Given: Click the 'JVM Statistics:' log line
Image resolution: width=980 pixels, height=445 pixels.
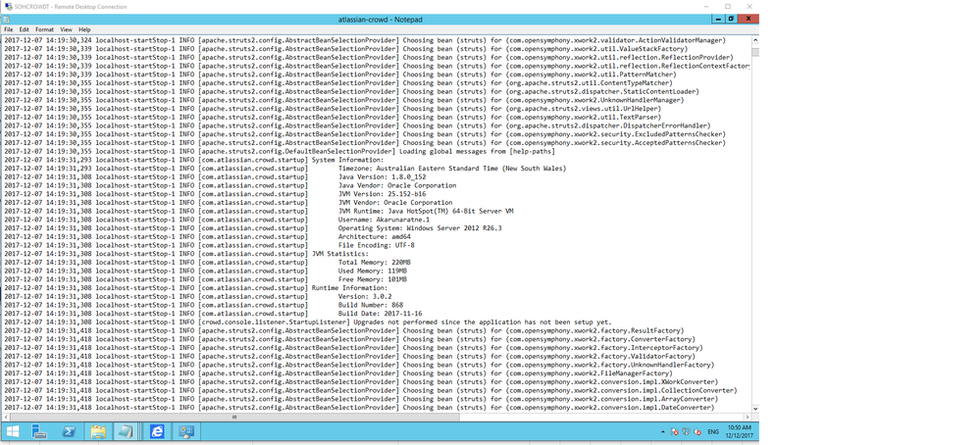Looking at the screenshot, I should pyautogui.click(x=339, y=254).
